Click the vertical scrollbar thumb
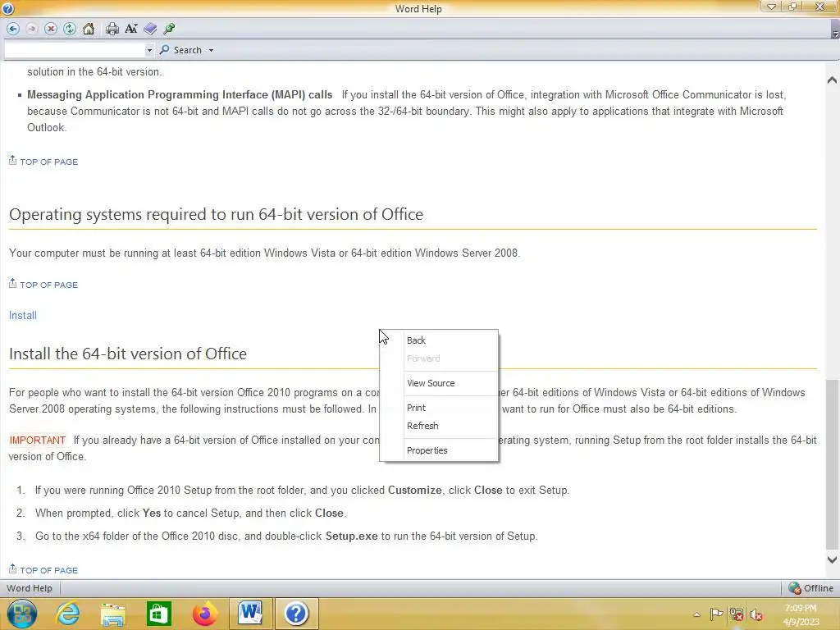This screenshot has width=840, height=630. [x=832, y=465]
